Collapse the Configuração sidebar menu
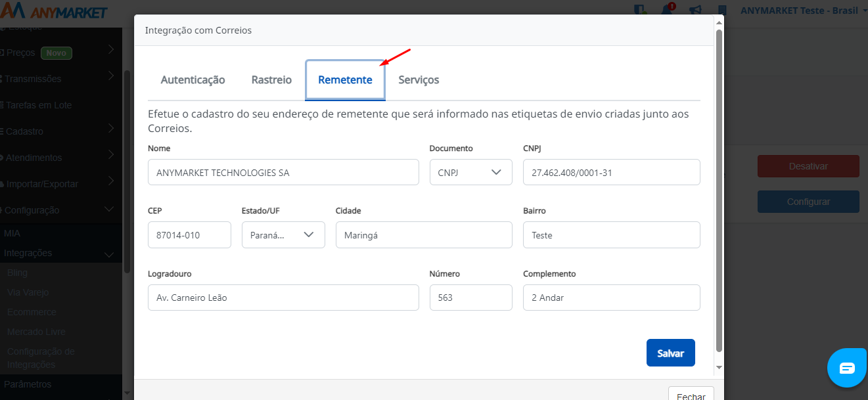The height and width of the screenshot is (400, 868). click(61, 210)
